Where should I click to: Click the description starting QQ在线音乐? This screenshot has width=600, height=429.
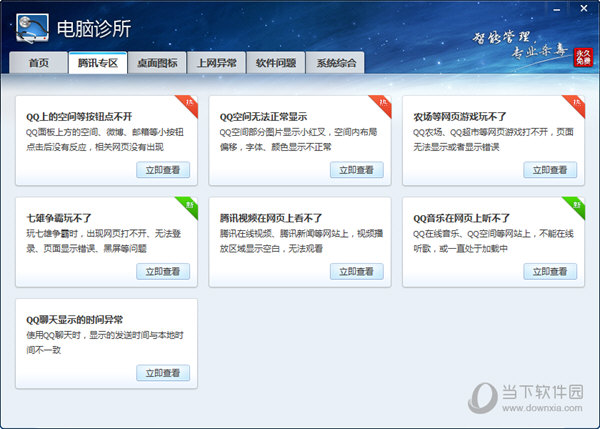point(494,241)
